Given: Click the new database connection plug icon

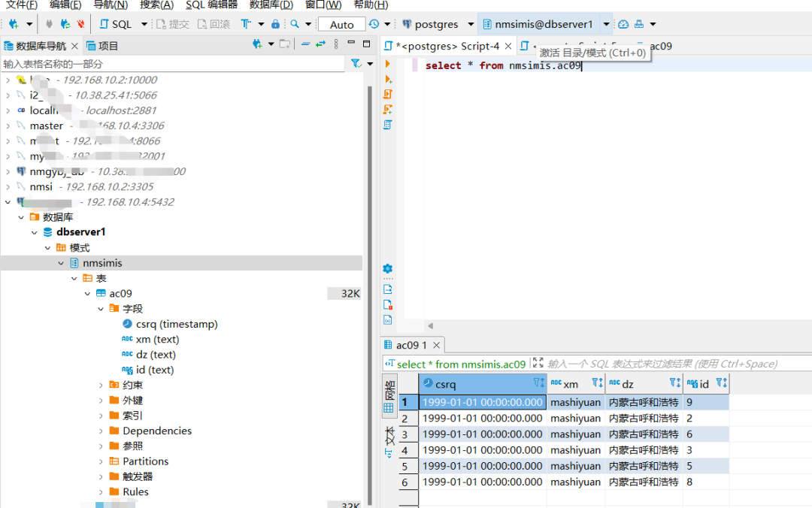Looking at the screenshot, I should [14, 24].
